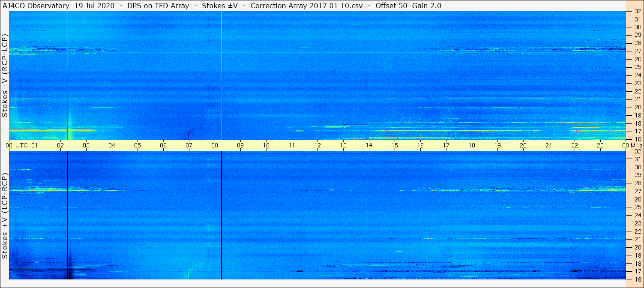Click the "UTC" label on time axis
The image size is (644, 288).
(x=21, y=145)
